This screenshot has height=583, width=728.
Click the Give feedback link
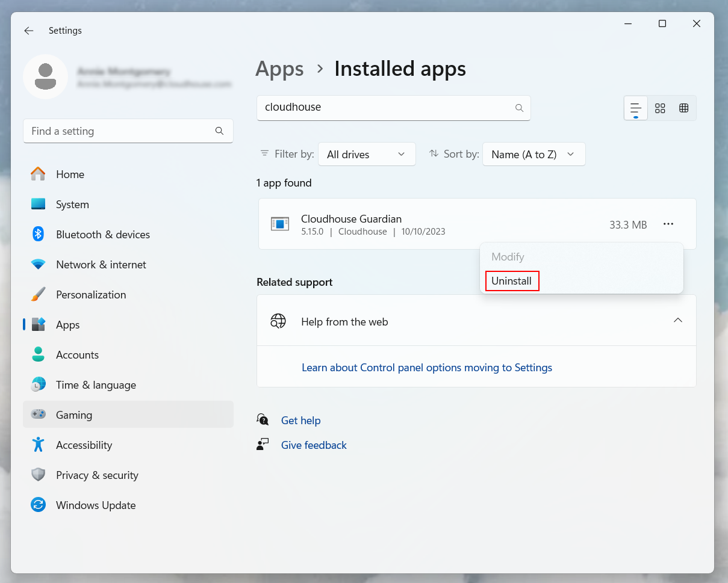pos(314,445)
